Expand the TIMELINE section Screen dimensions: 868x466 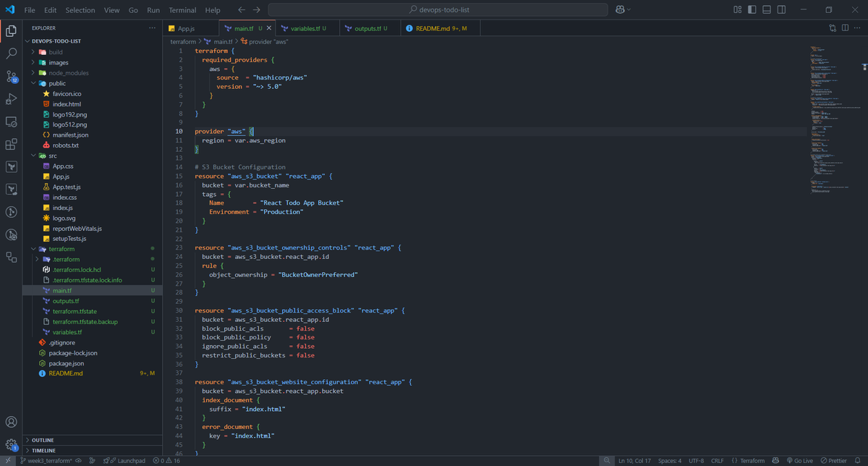[94, 450]
